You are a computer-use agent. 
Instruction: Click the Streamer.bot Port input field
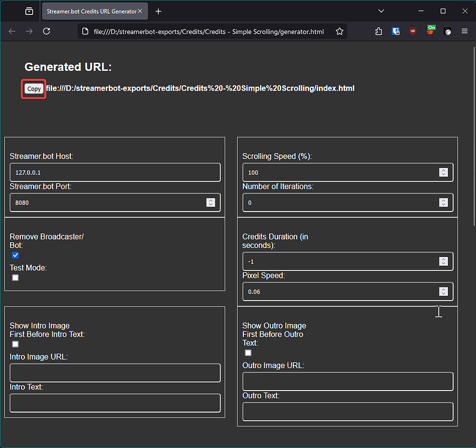115,202
